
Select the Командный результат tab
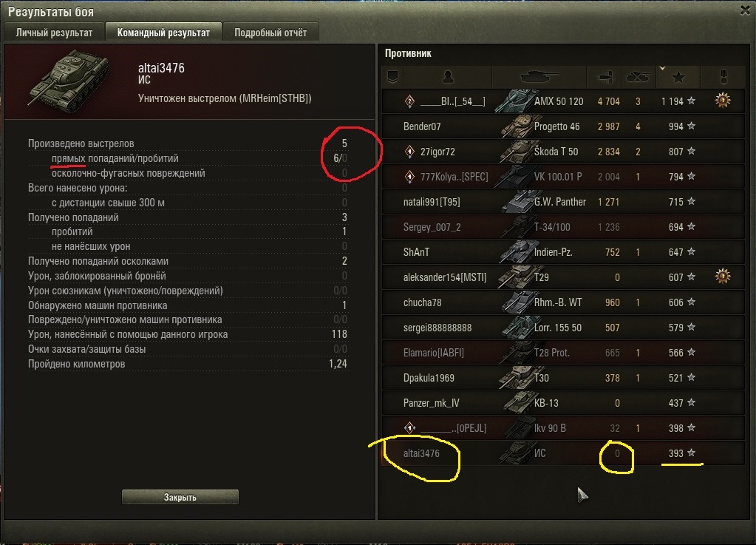[163, 33]
